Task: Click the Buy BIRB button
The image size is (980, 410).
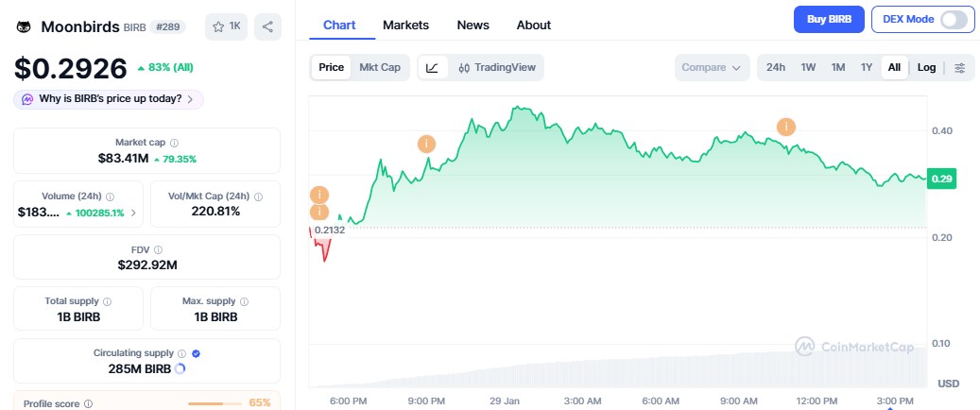Action: coord(828,19)
